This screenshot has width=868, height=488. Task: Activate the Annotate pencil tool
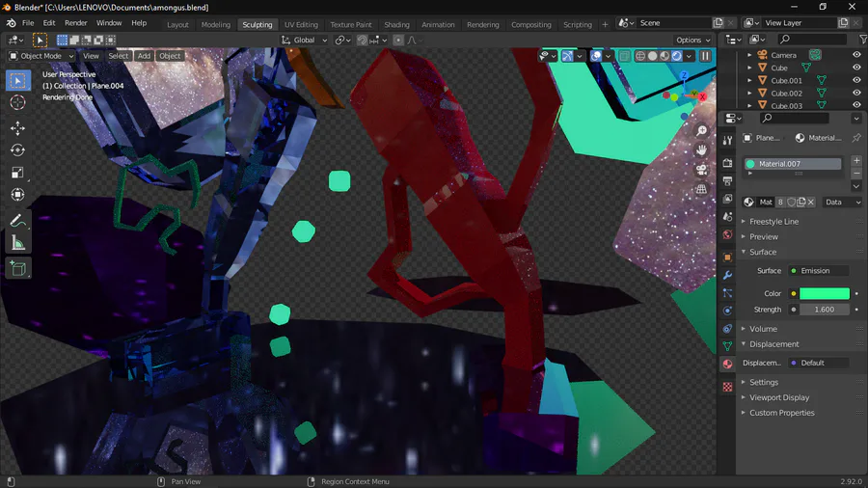point(17,221)
